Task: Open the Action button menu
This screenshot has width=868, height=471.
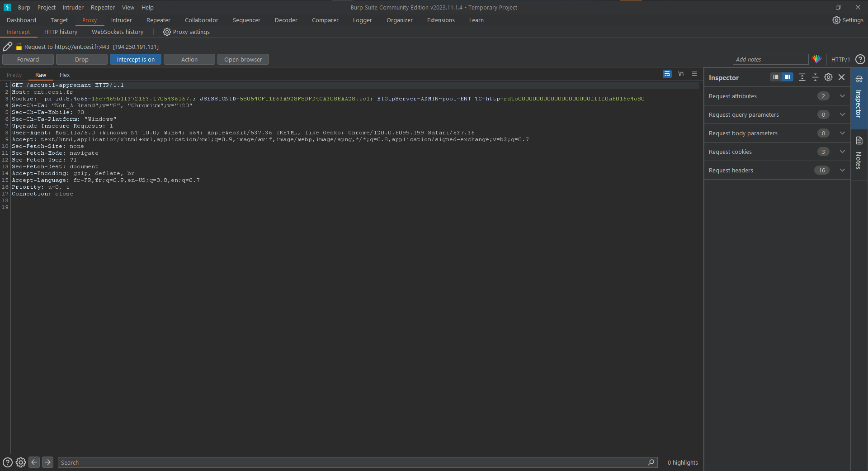Action: (x=189, y=59)
